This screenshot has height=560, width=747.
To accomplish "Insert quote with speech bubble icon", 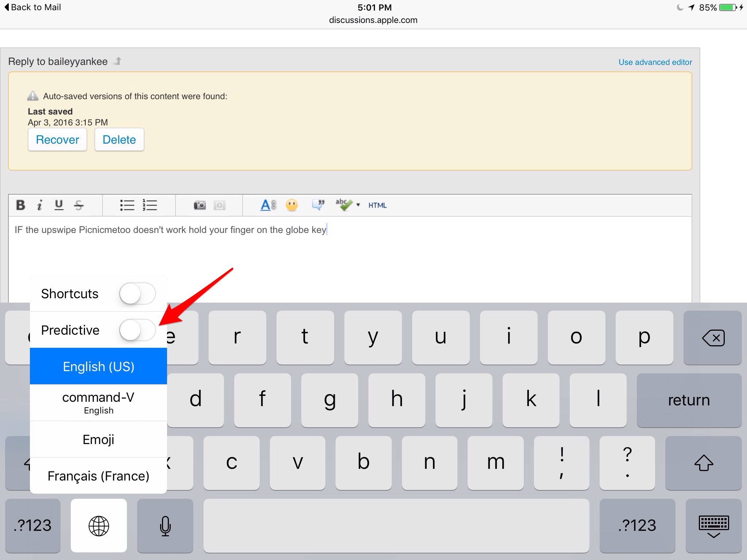I will 318,205.
